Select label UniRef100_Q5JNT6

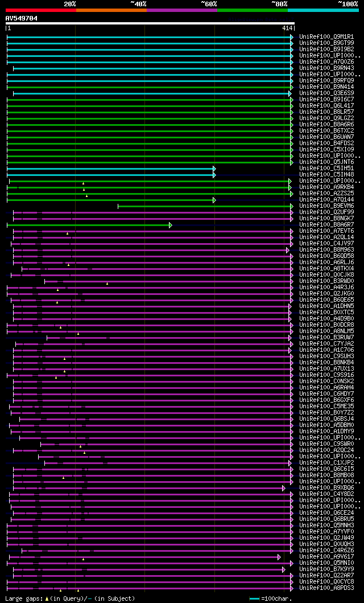[x=327, y=162]
